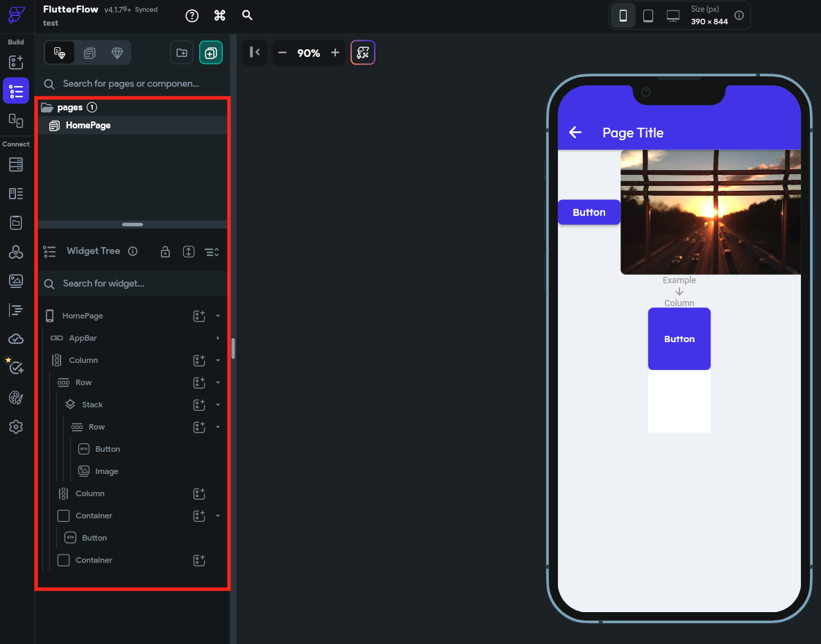Collapse the HomePage widget tree node

[x=218, y=316]
